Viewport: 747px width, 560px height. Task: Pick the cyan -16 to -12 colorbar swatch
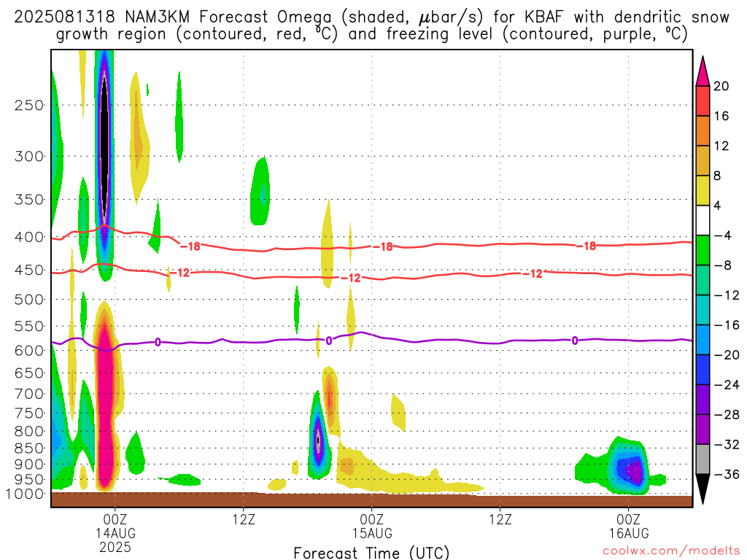(703, 310)
